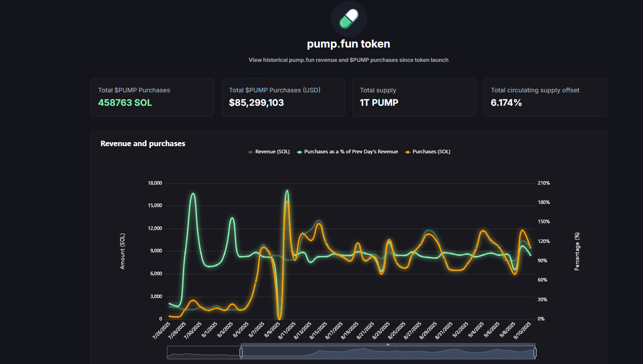Click the 6.174% circulating supply offset value
Viewport: 643px width, 364px height.
506,103
